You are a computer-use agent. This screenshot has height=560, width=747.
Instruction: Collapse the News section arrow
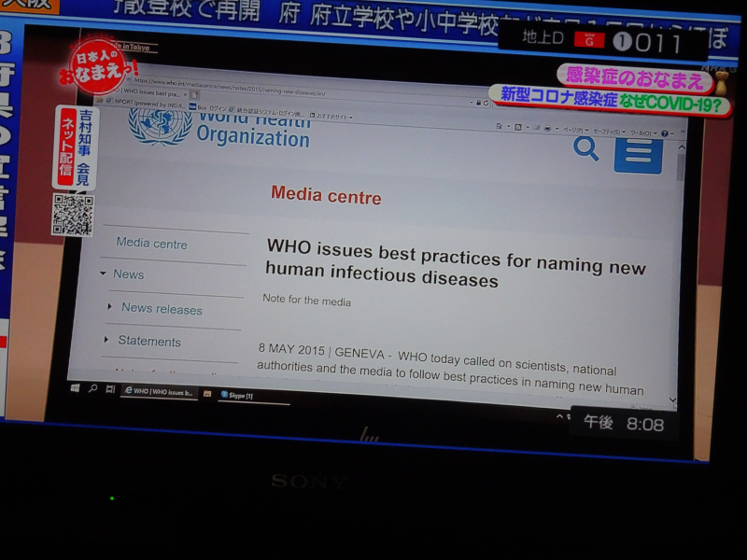(x=103, y=273)
